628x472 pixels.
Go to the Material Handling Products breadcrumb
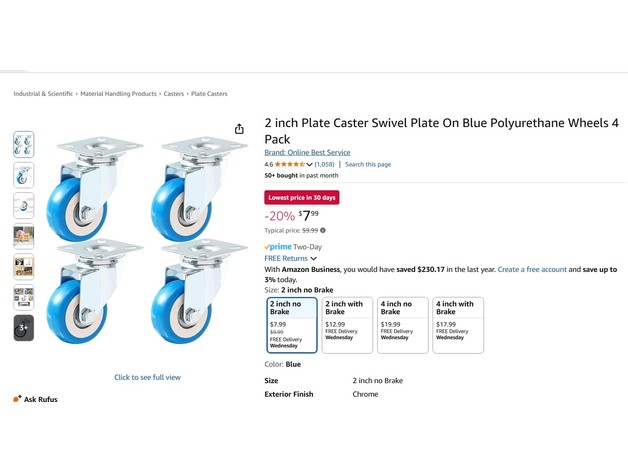[118, 94]
